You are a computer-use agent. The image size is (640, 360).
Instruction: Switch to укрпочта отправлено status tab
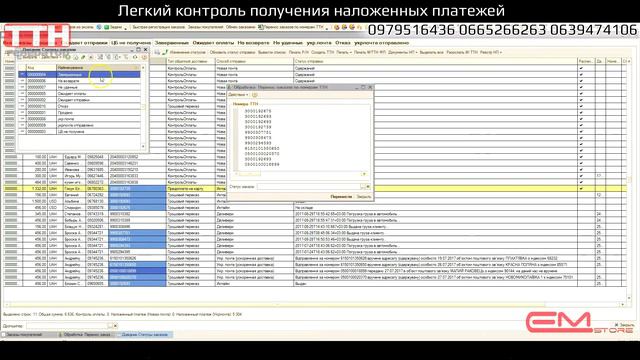click(x=381, y=42)
